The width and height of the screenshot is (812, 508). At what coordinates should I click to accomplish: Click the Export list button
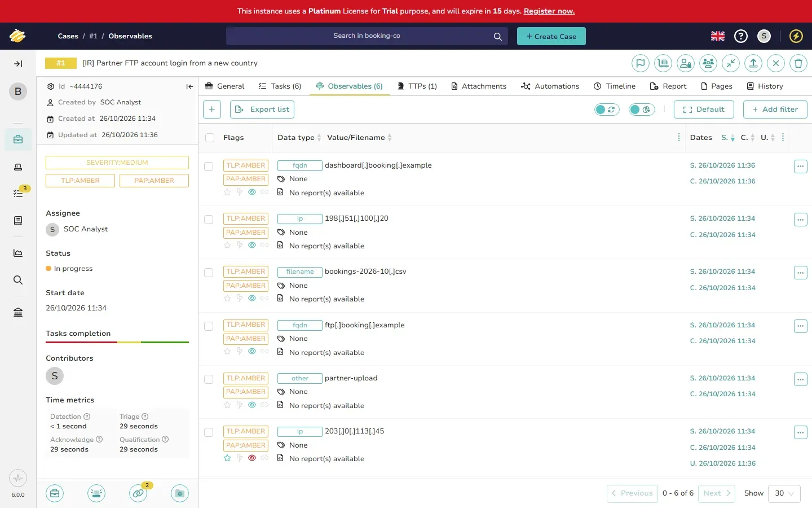[262, 110]
